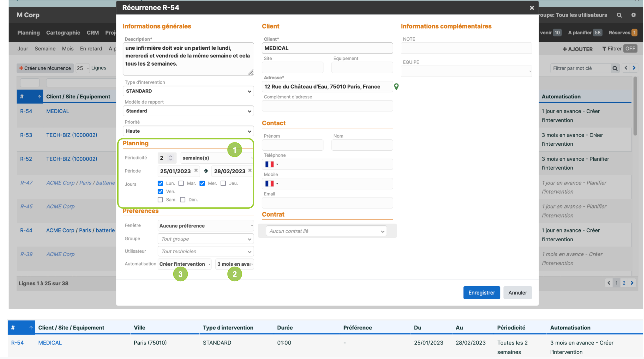Toggle the Ven. day checkbox
This screenshot has width=644, height=359.
(160, 192)
